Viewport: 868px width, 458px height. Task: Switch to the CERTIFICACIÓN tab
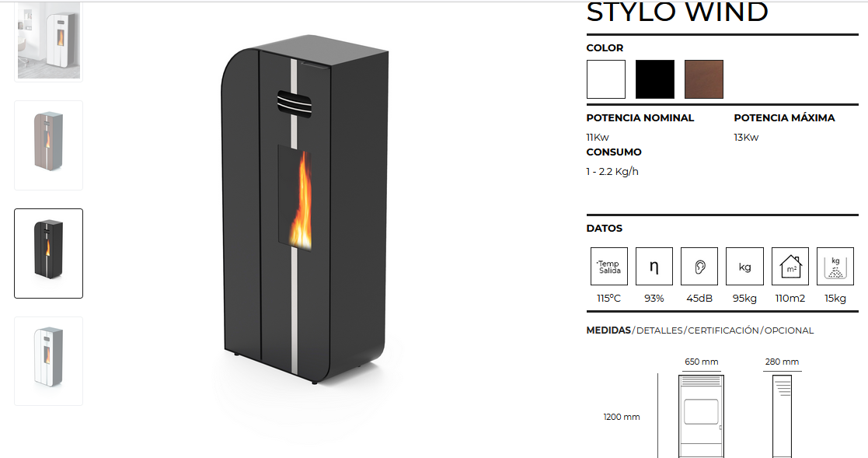(x=723, y=330)
